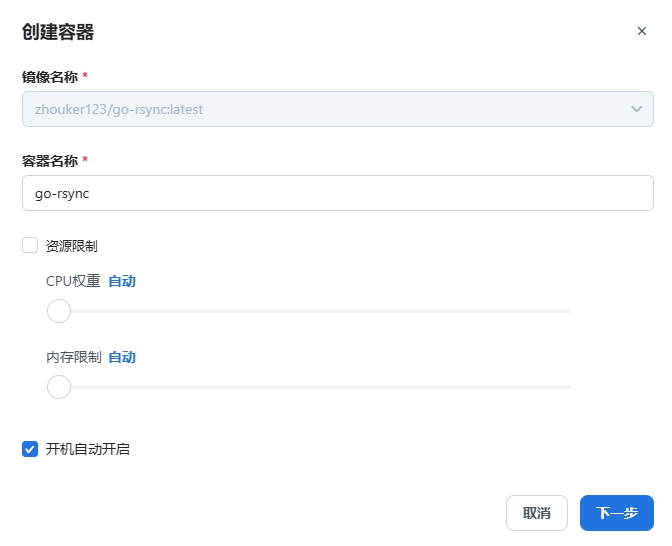Click the 内存限制 slider handle
Screen dimensions: 672x546
pyautogui.click(x=59, y=386)
